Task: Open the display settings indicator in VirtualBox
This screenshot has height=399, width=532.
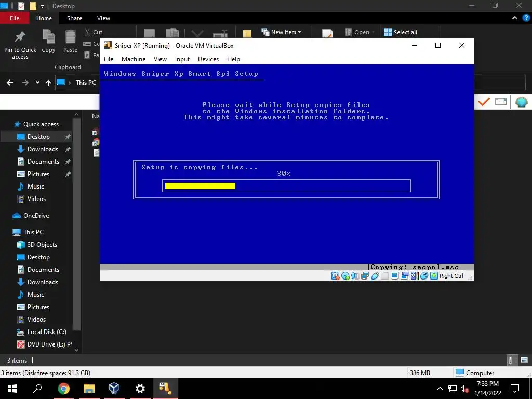Action: pyautogui.click(x=394, y=276)
